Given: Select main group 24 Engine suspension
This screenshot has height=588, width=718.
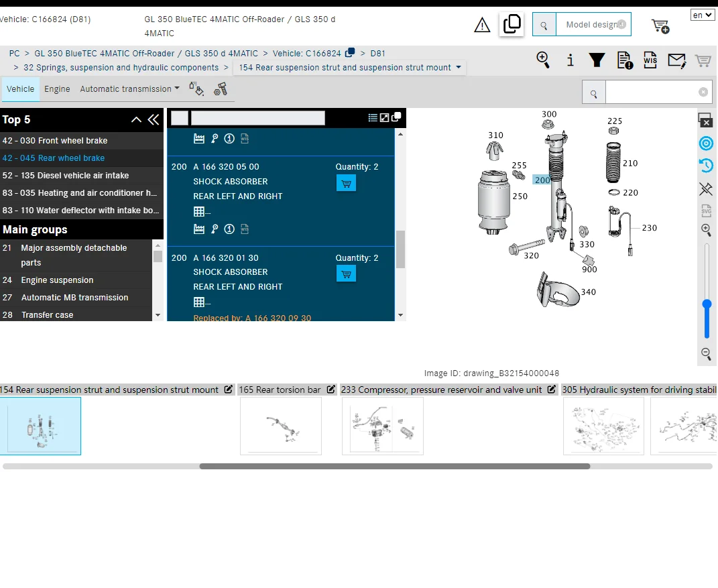Looking at the screenshot, I should coord(76,280).
